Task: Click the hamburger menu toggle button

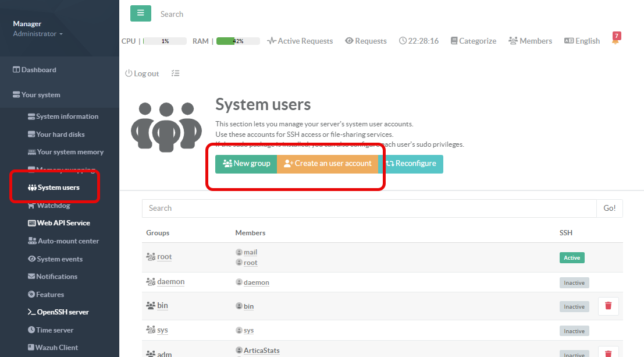Action: 140,13
